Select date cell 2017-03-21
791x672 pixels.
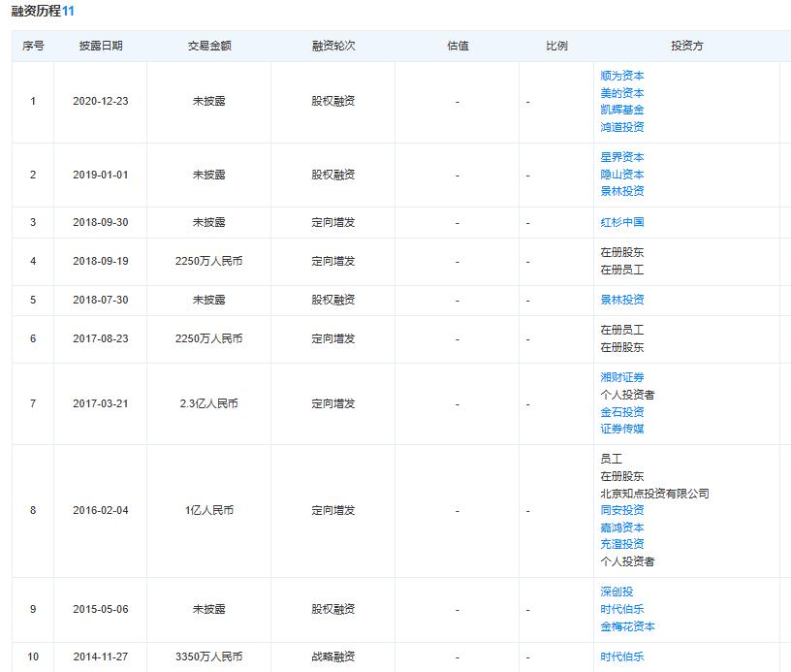[101, 404]
